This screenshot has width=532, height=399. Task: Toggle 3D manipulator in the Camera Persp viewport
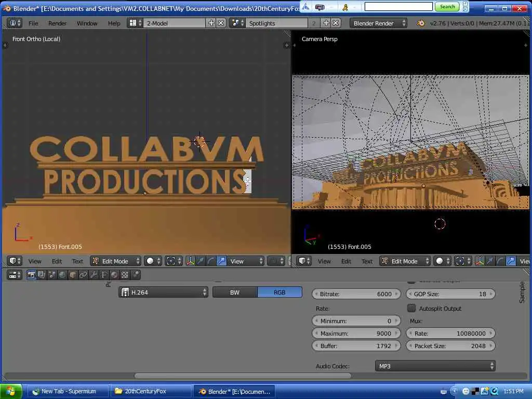point(480,261)
